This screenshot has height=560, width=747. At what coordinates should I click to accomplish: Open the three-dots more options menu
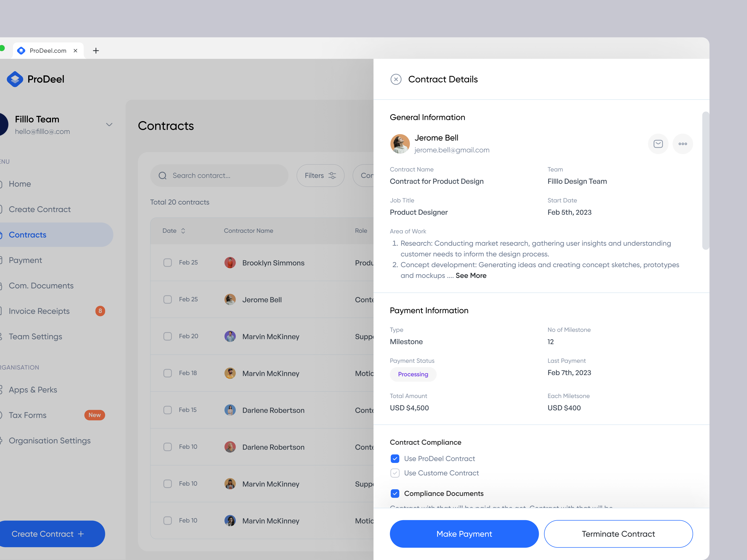683,144
